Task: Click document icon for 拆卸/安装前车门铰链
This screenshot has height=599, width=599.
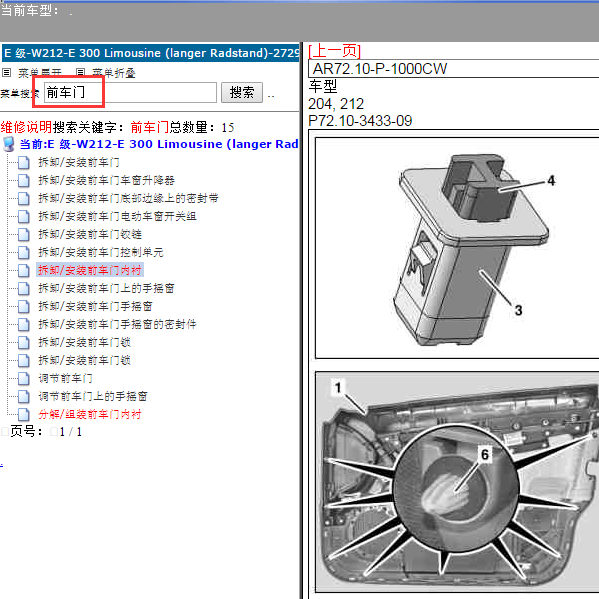Action: [24, 234]
